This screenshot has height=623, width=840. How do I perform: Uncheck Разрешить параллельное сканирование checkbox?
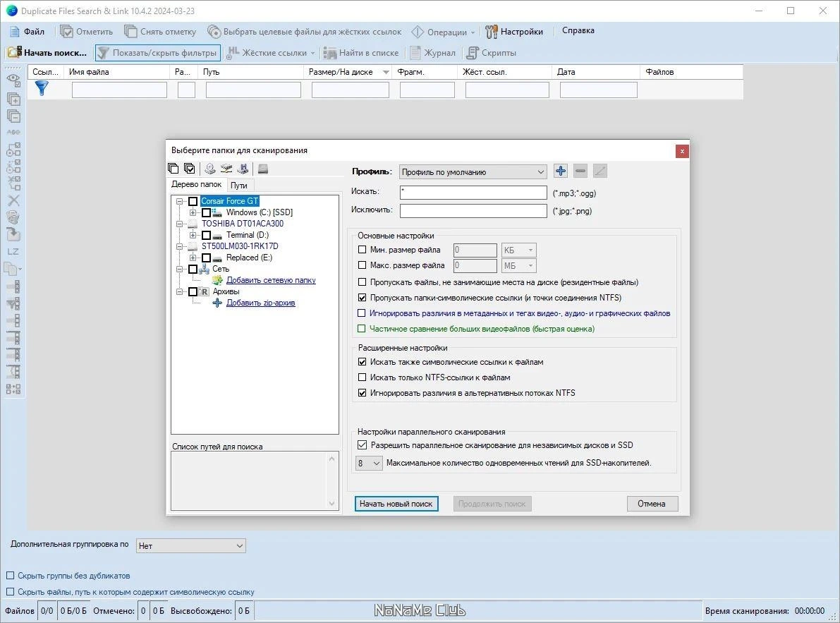click(362, 444)
